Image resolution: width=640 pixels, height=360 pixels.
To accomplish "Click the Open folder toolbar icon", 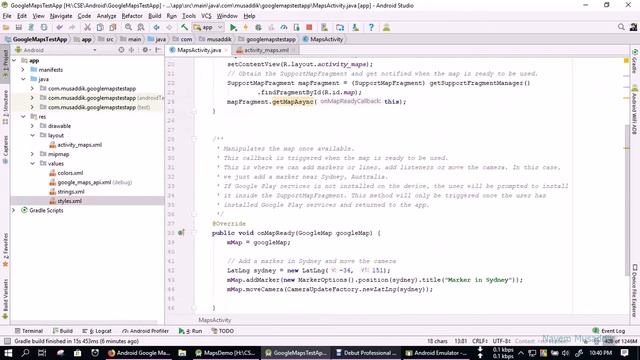I will [6, 27].
